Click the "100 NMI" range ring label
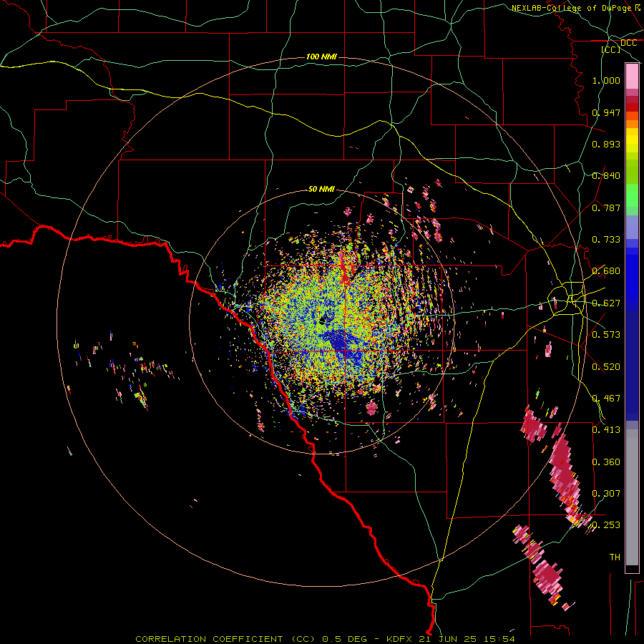 (321, 57)
